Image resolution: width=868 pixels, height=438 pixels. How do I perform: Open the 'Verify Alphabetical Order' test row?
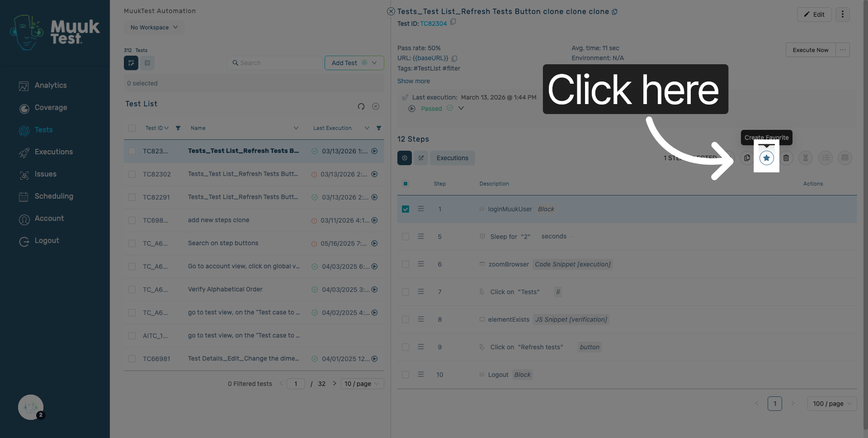click(x=254, y=290)
